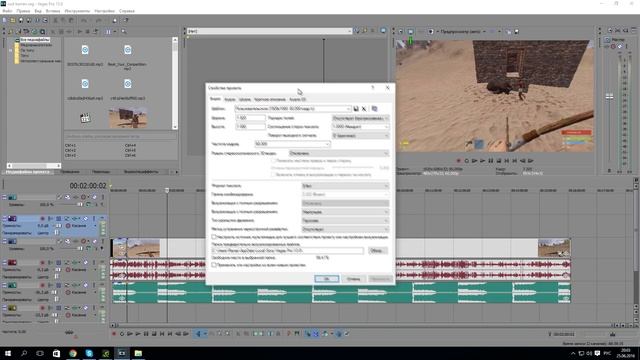This screenshot has height=360, width=640.
Task: Open the Правка menu
Action: point(23,11)
